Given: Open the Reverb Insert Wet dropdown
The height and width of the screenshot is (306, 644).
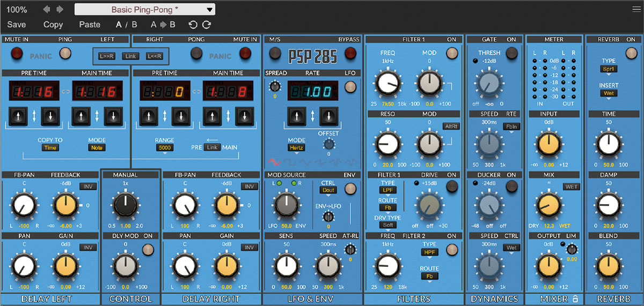Looking at the screenshot, I should [x=609, y=93].
